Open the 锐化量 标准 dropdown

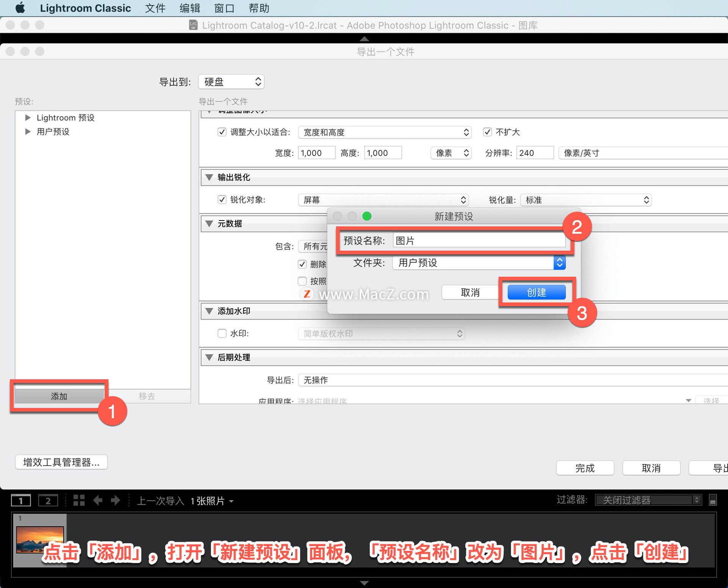(x=586, y=200)
